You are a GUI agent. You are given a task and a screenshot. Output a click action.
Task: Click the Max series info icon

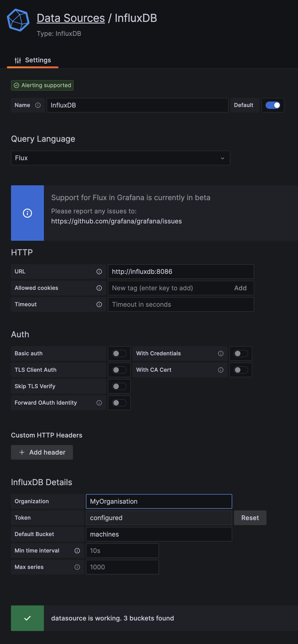pos(77,567)
